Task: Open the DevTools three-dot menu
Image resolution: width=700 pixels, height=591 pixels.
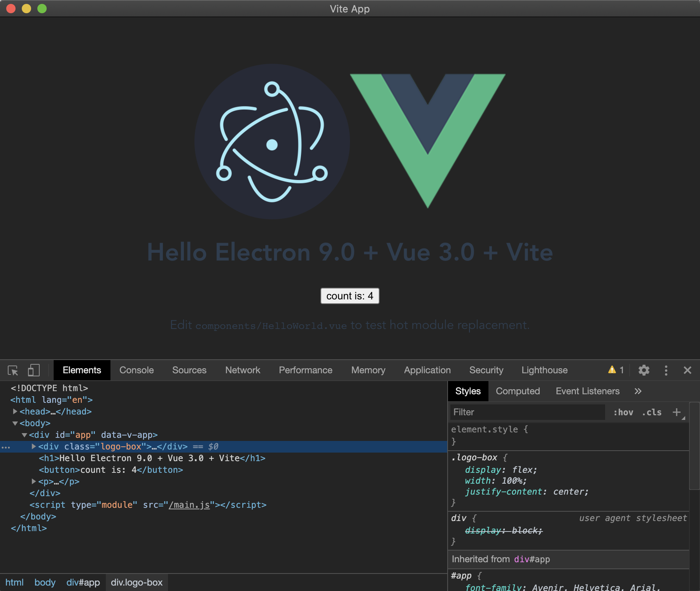Action: 666,370
